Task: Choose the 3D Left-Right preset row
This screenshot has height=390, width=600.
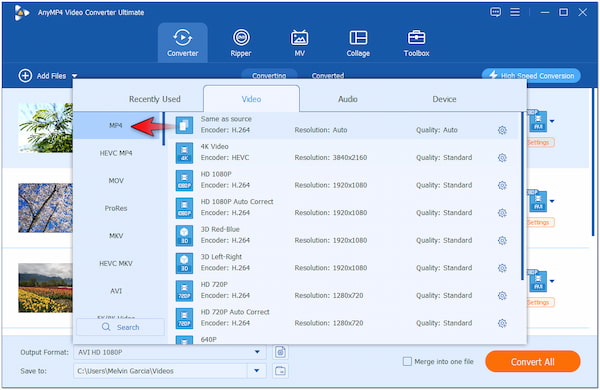Action: point(344,263)
